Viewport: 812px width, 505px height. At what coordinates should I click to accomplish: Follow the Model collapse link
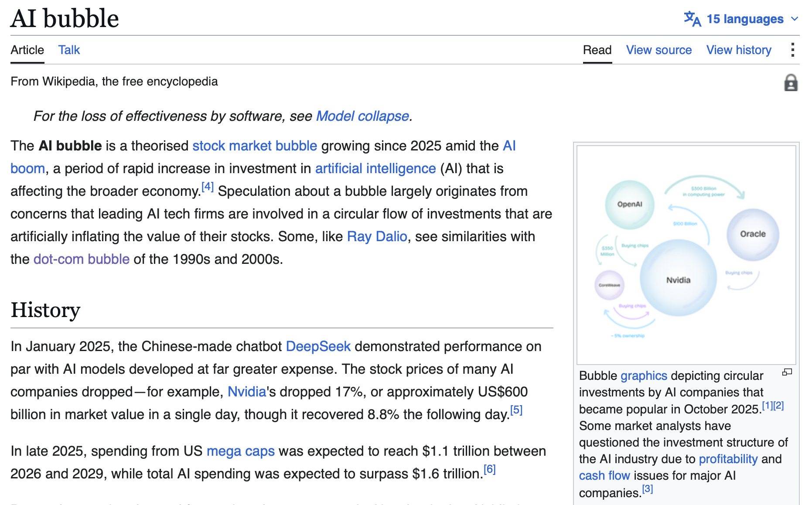tap(362, 116)
